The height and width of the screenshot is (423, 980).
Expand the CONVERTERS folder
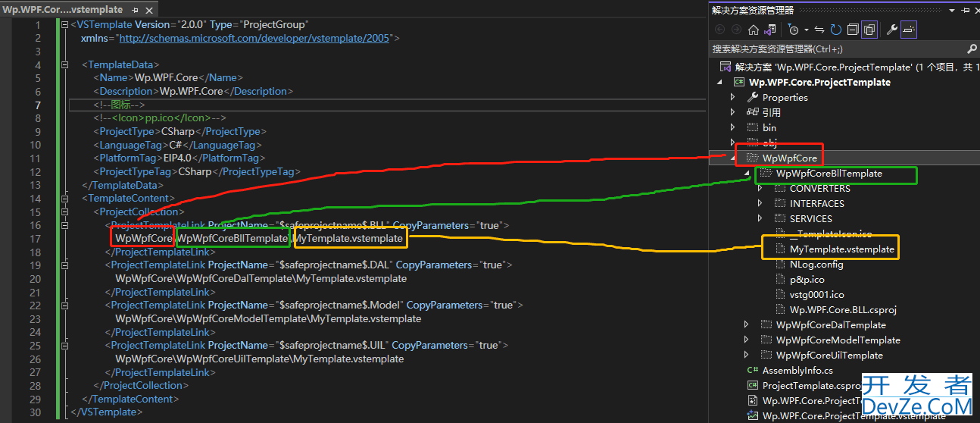pyautogui.click(x=760, y=188)
